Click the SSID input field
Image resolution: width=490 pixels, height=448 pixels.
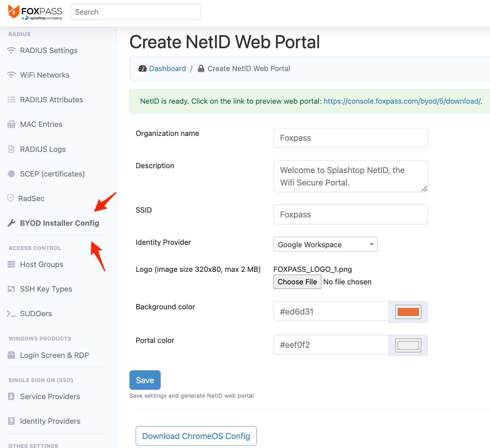click(x=350, y=214)
